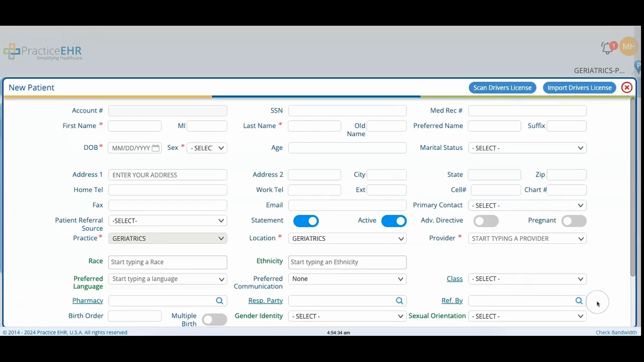644x362 pixels.
Task: Close the New Patient dialog
Action: tap(626, 87)
